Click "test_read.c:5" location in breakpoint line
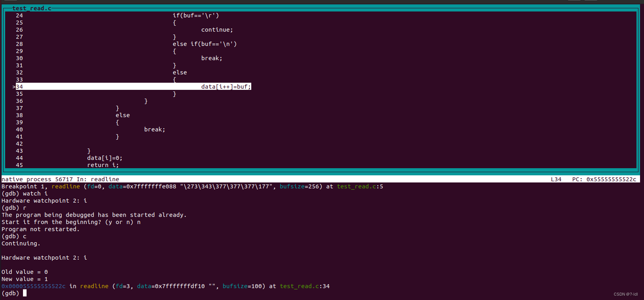The height and width of the screenshot is (300, 644). (360, 186)
